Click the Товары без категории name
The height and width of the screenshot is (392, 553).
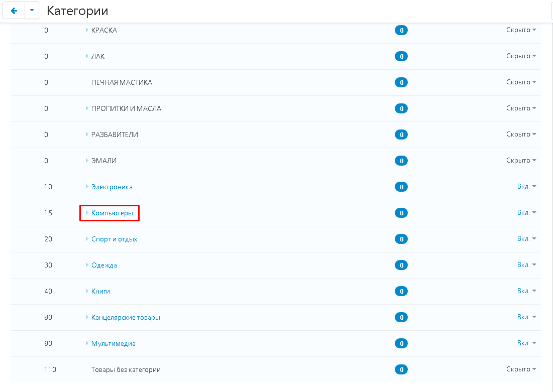click(x=126, y=369)
